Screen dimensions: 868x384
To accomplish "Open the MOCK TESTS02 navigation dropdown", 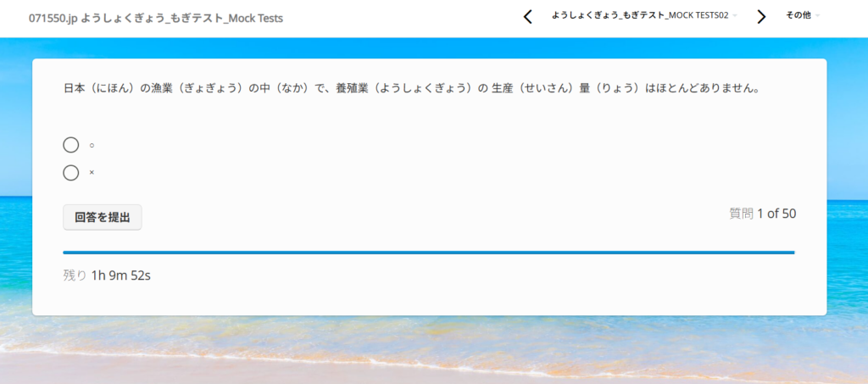I will pos(639,15).
